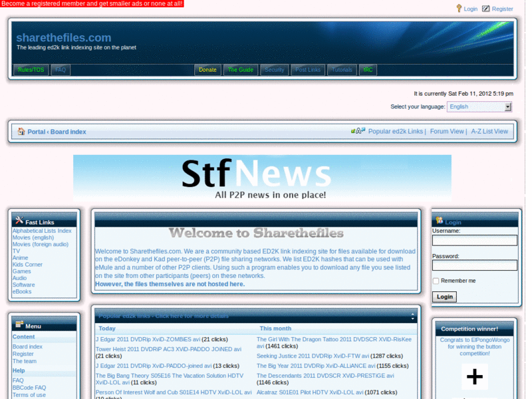Image resolution: width=532 pixels, height=399 pixels.
Task: Open the IRC nav button
Action: pos(368,70)
